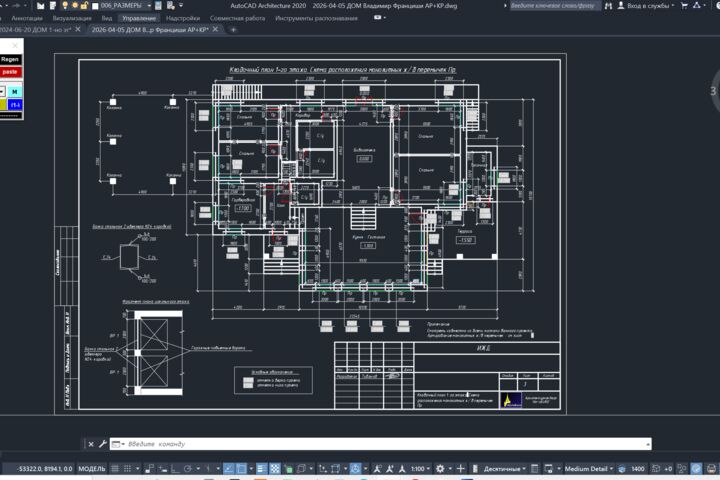Open the 006_РАЗМЕРЫ layer dropdown

tap(149, 6)
